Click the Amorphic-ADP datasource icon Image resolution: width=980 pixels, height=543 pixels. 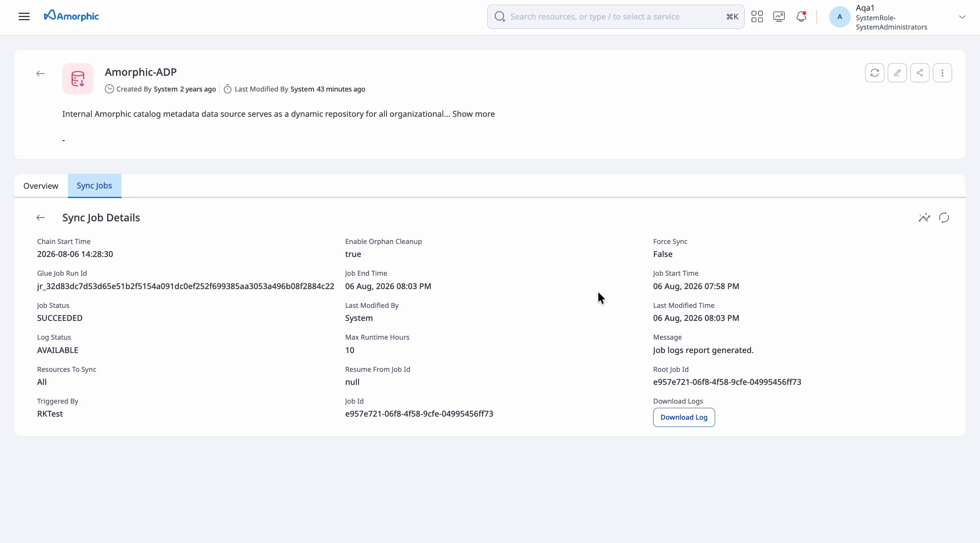(78, 79)
